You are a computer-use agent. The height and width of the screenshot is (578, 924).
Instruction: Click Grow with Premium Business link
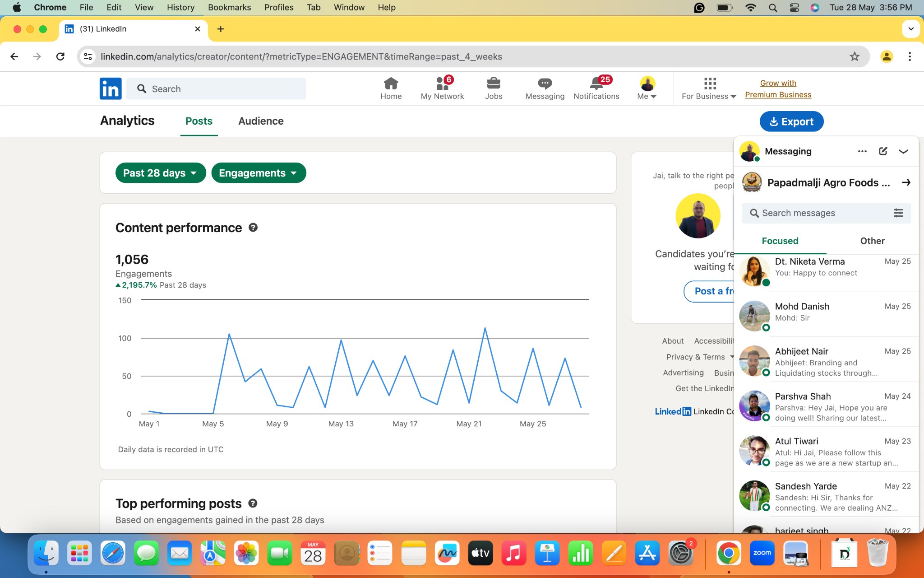pyautogui.click(x=778, y=89)
